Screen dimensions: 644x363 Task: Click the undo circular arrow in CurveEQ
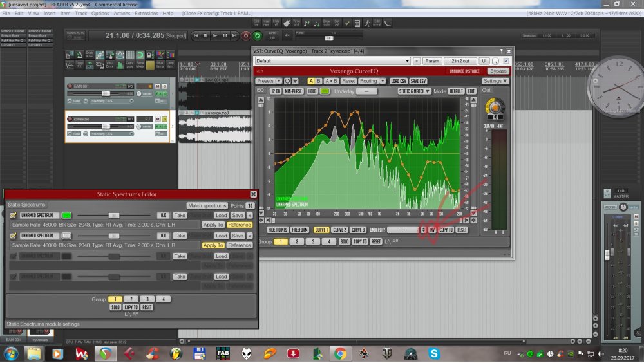(287, 81)
